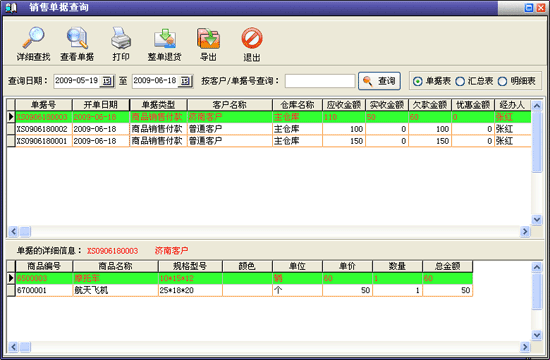Click the upper table's scroll down arrow
The height and width of the screenshot is (360, 550).
coord(537,220)
